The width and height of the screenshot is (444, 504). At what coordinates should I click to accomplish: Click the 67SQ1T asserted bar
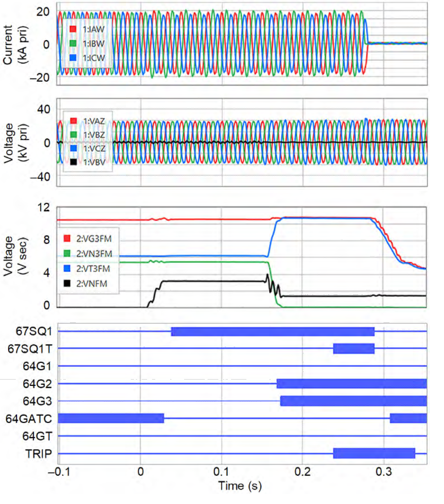[354, 349]
